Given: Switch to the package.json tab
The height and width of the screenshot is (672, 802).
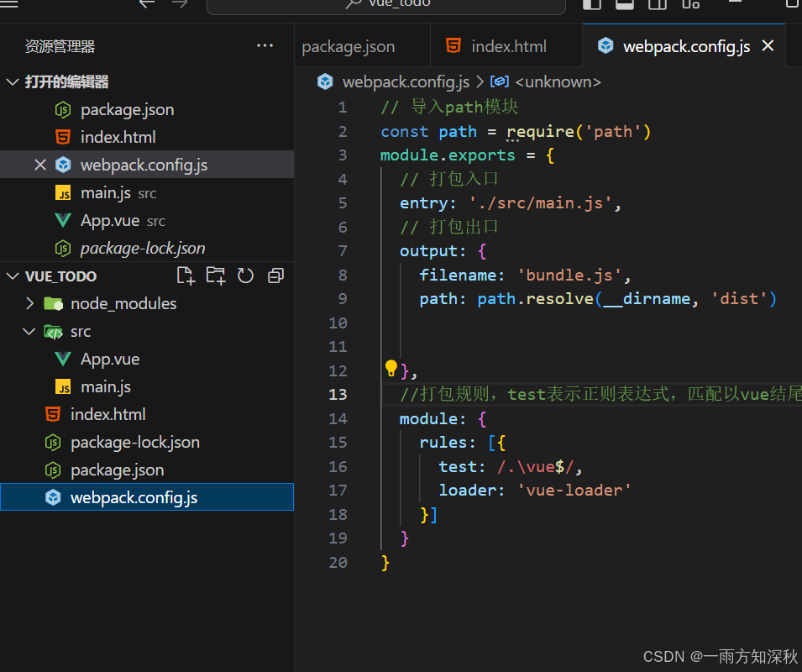Looking at the screenshot, I should click(349, 46).
